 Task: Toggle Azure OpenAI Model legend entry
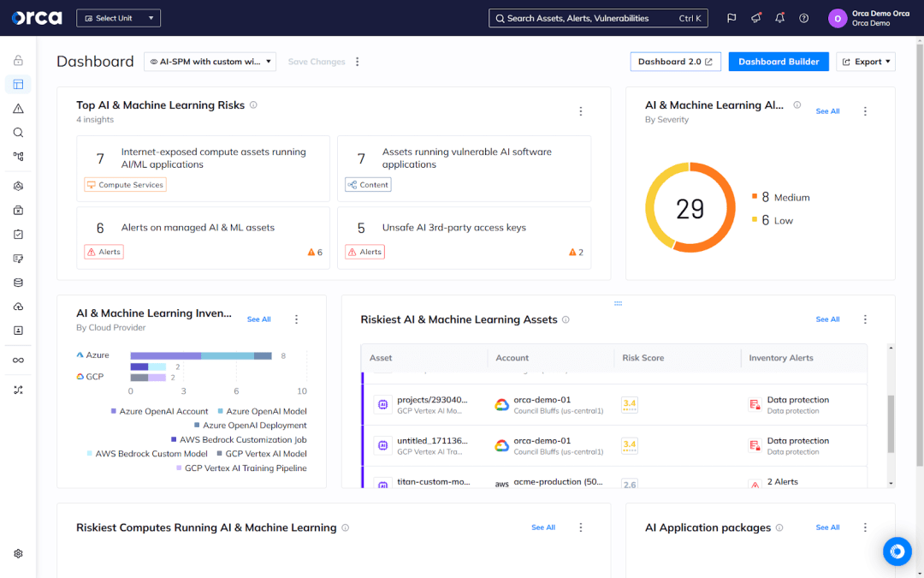[x=263, y=411]
